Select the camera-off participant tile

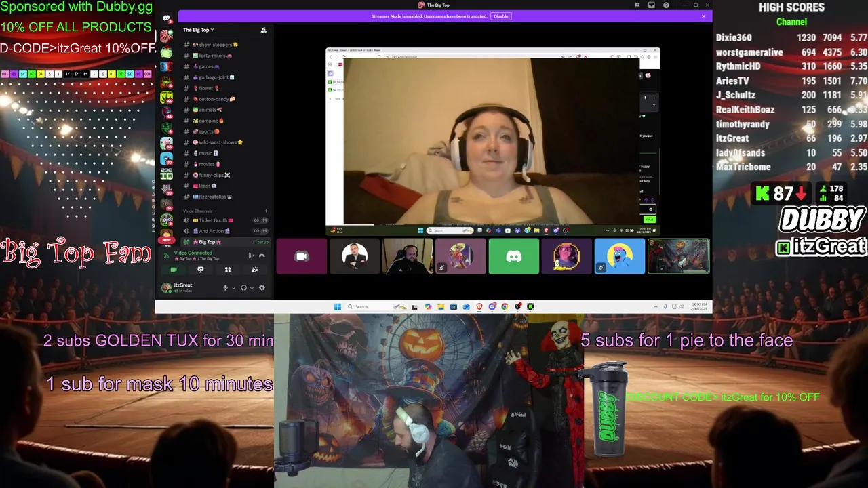[302, 256]
